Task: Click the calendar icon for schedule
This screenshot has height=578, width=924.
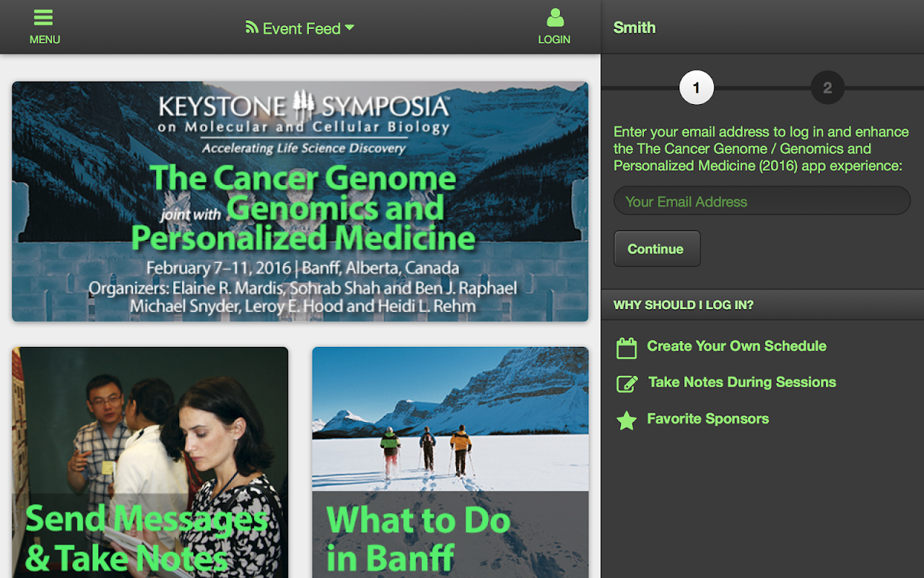Action: click(627, 348)
